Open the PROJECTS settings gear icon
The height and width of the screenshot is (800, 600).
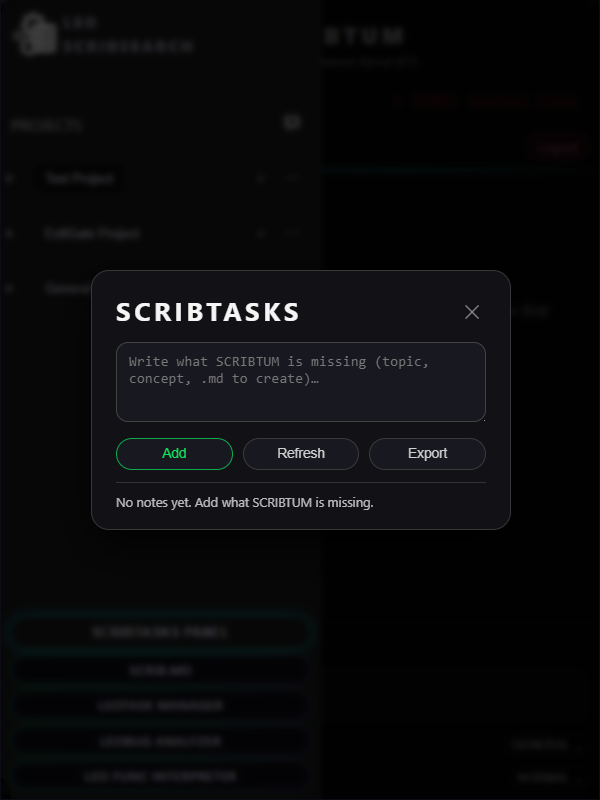(x=292, y=122)
